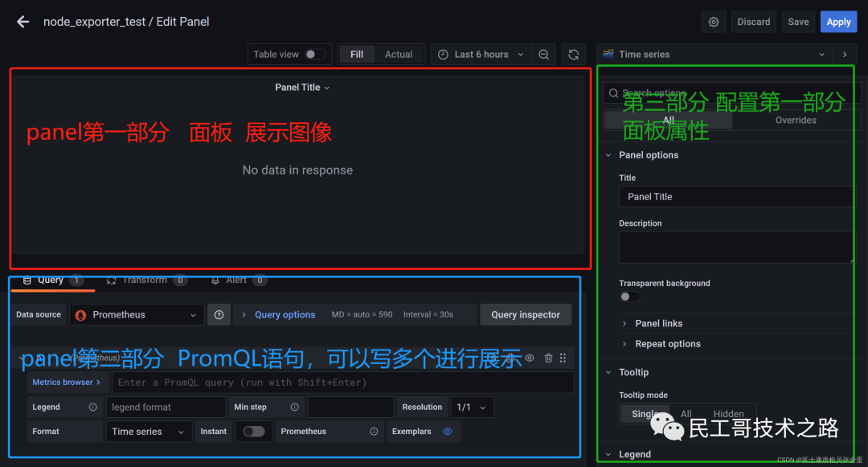The height and width of the screenshot is (467, 868).
Task: Hide query using the eye icon
Action: click(530, 358)
